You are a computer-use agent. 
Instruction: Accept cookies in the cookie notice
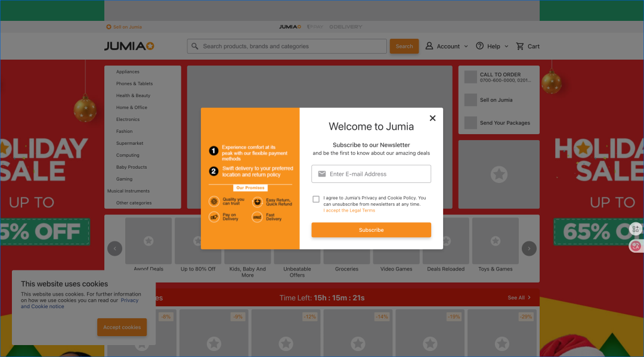122,327
